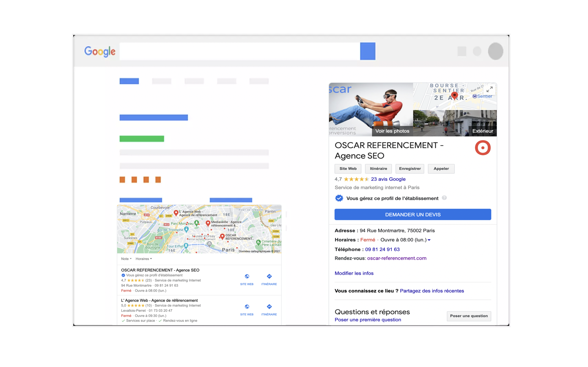Click the profile avatar in the top right
Viewport: 588px width, 367px height.
pos(495,51)
